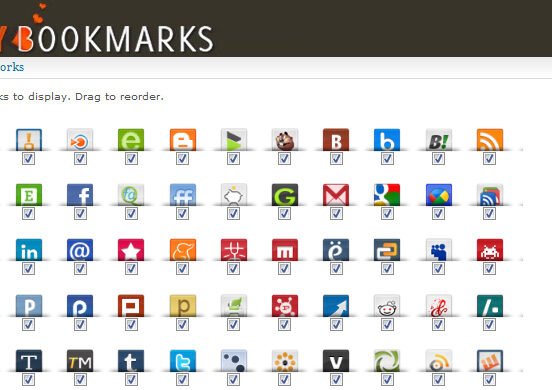
Task: Select the dark green G icon
Action: pos(285,195)
